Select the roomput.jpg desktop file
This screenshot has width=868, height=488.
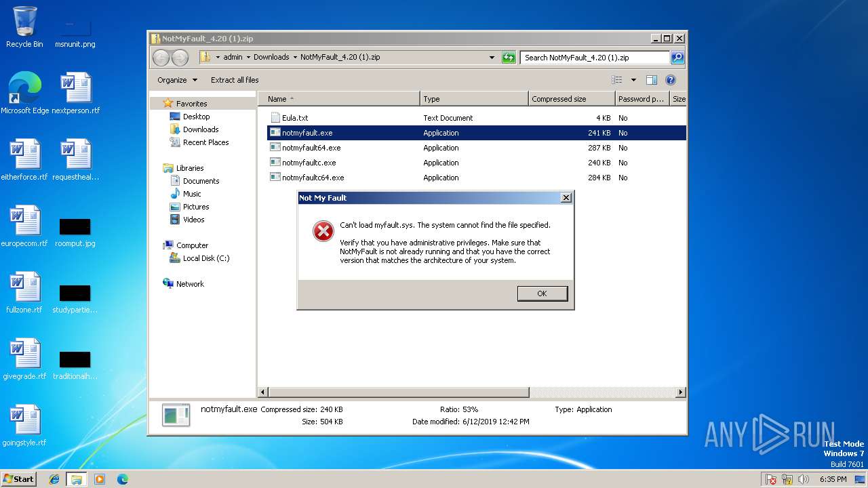tap(75, 232)
